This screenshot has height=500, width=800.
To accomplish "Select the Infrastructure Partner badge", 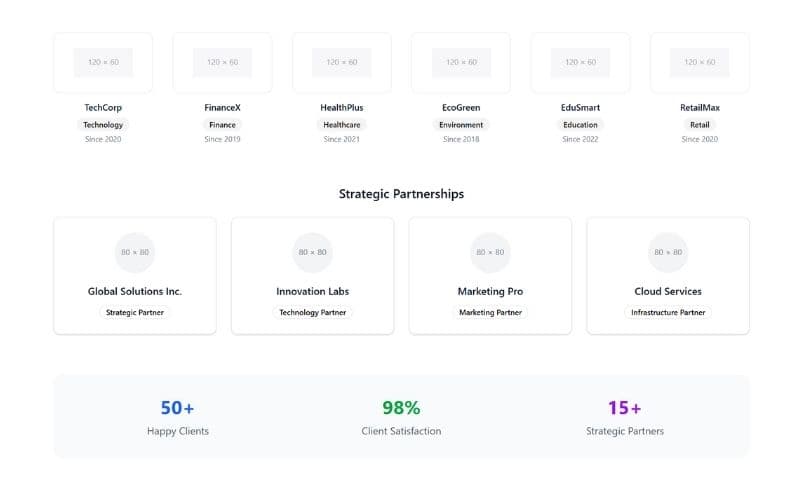I will [668, 312].
